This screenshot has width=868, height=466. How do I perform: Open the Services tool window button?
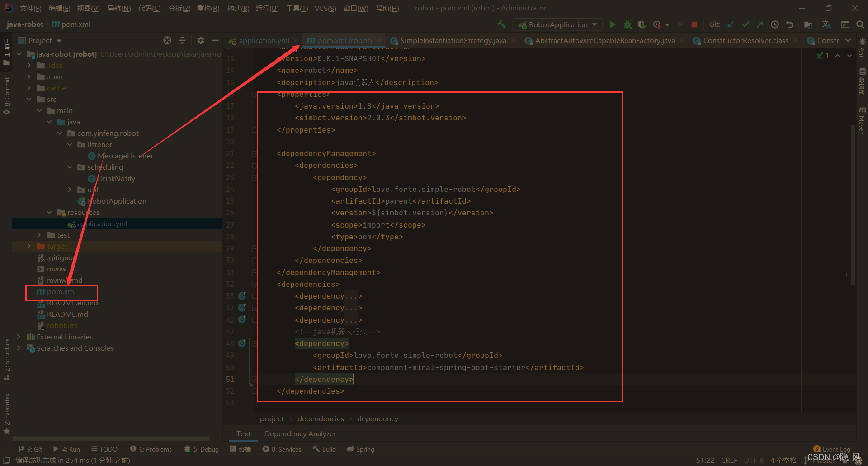point(282,449)
